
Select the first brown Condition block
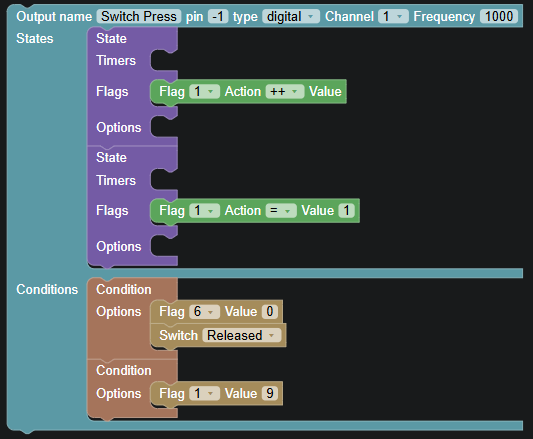pos(124,289)
